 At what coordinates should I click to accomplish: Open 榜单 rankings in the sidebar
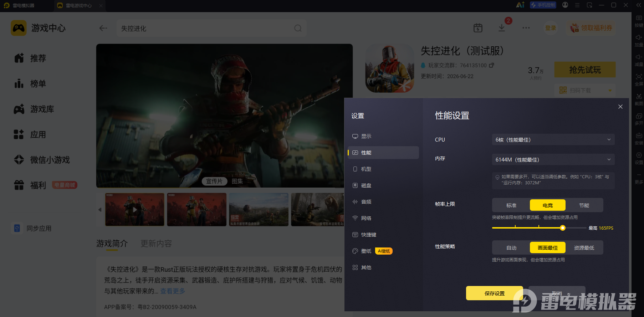[30, 84]
